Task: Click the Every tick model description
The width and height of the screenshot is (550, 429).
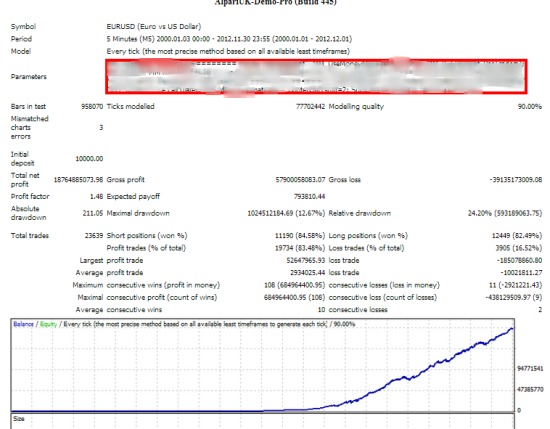Action: (228, 52)
